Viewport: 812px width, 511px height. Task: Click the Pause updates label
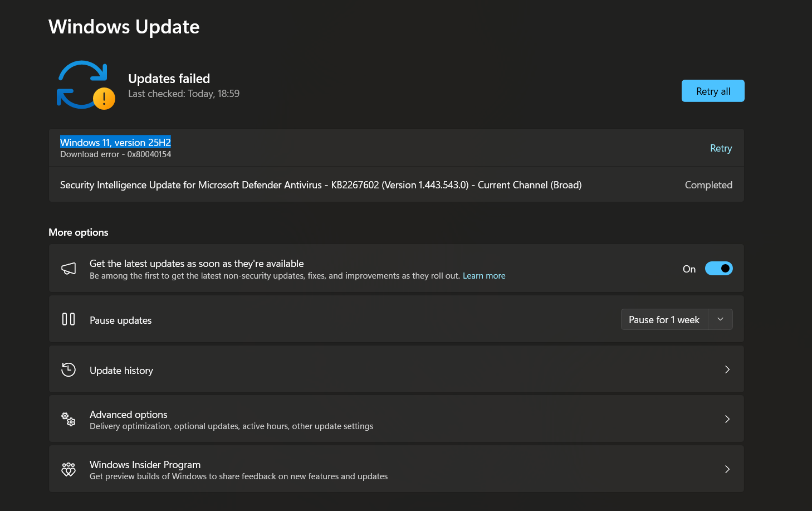click(121, 320)
